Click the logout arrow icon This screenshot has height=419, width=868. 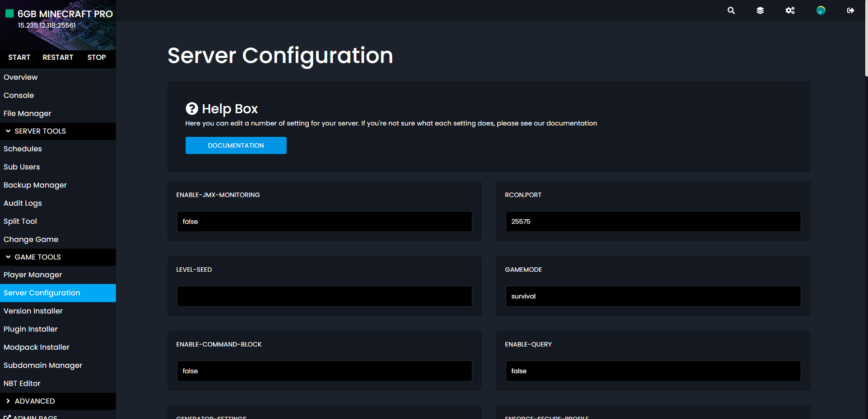(x=850, y=10)
